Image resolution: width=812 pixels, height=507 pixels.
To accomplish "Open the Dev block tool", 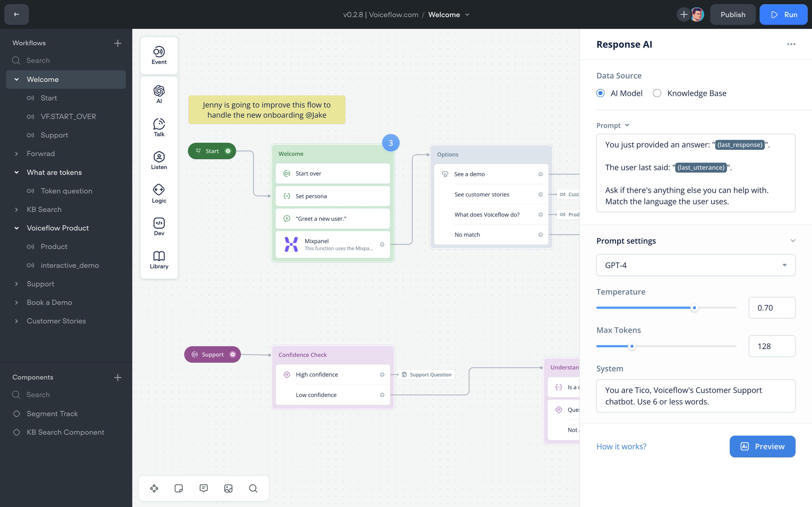I will coord(159,226).
